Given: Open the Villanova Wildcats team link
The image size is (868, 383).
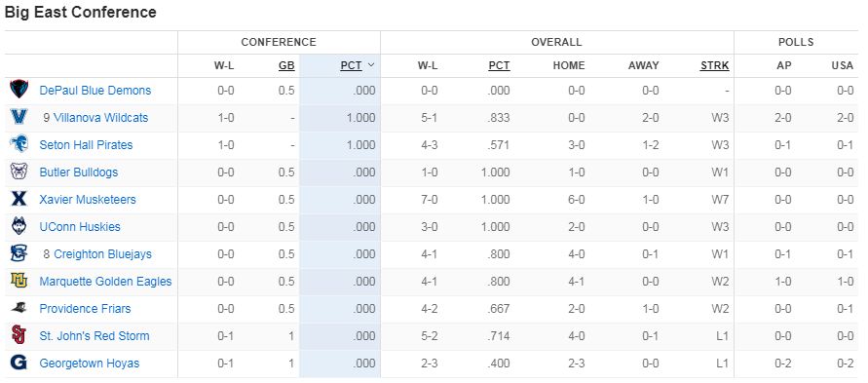Looking at the screenshot, I should coord(100,118).
